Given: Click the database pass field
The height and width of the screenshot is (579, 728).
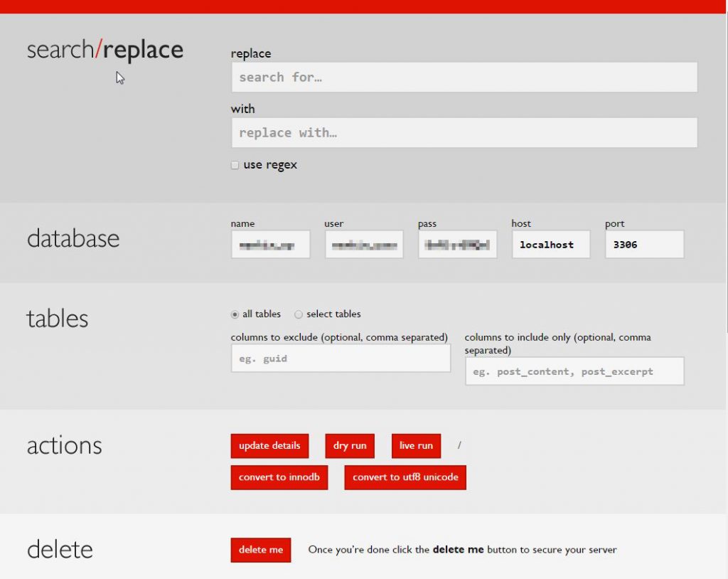Looking at the screenshot, I should (458, 245).
